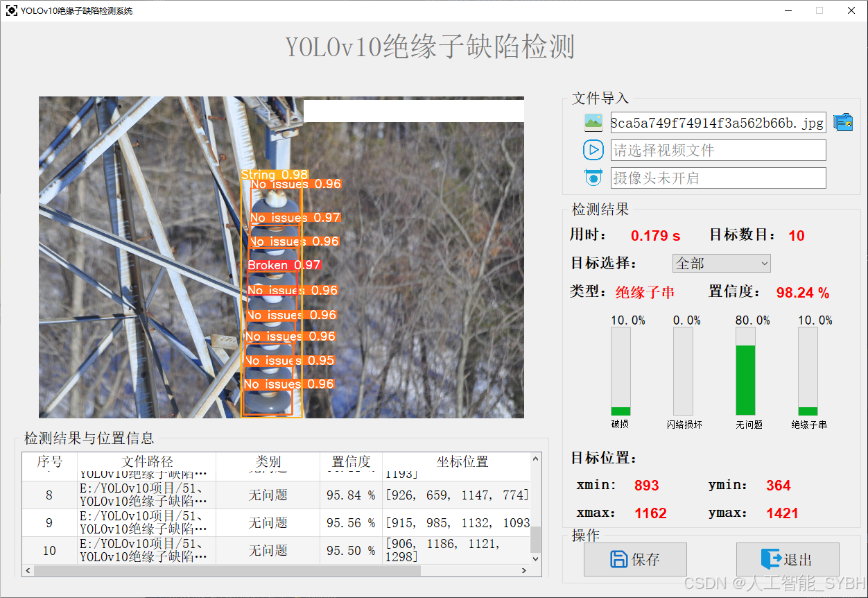
Task: Click the 98.24 % confidence value
Action: point(803,293)
